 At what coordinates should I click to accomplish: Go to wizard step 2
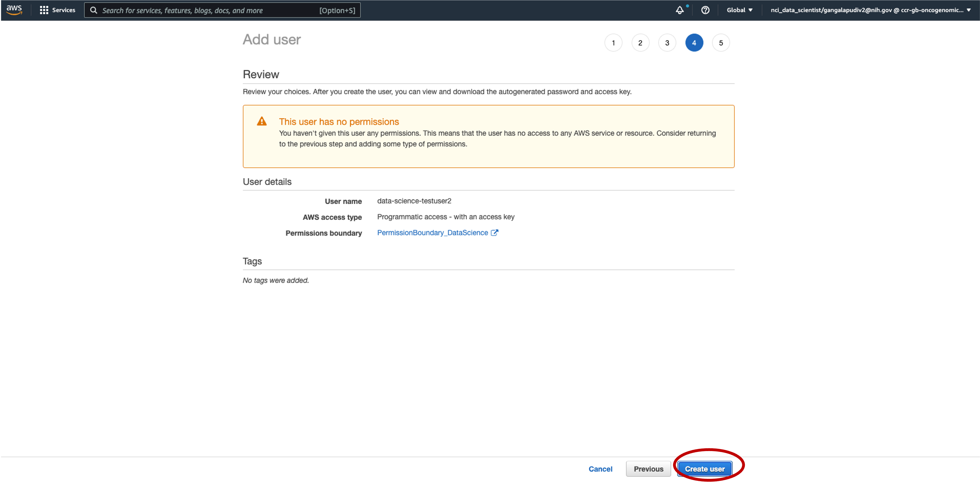click(640, 43)
